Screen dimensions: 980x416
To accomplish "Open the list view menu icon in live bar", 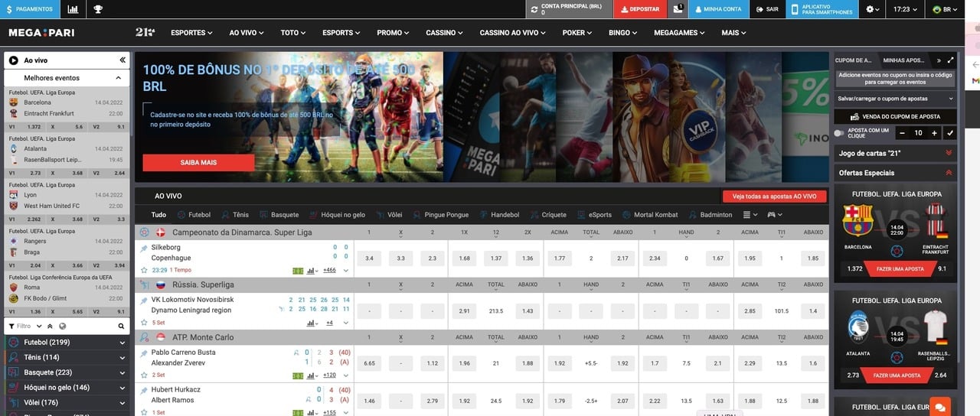I will click(750, 215).
